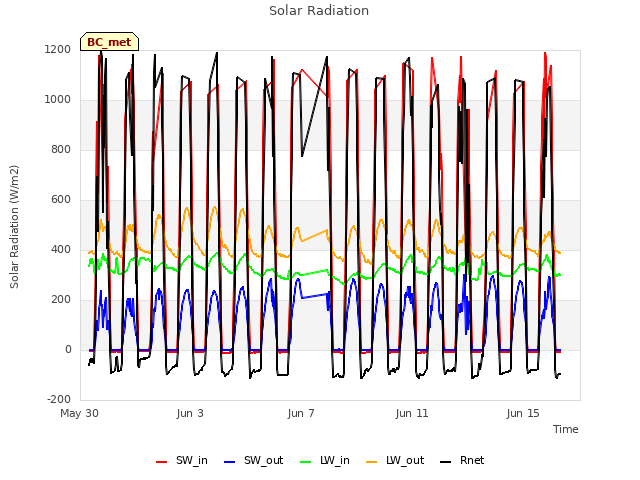Image resolution: width=640 pixels, height=480 pixels.
Task: Select the orange LW_out legend swatch
Action: coord(371,462)
